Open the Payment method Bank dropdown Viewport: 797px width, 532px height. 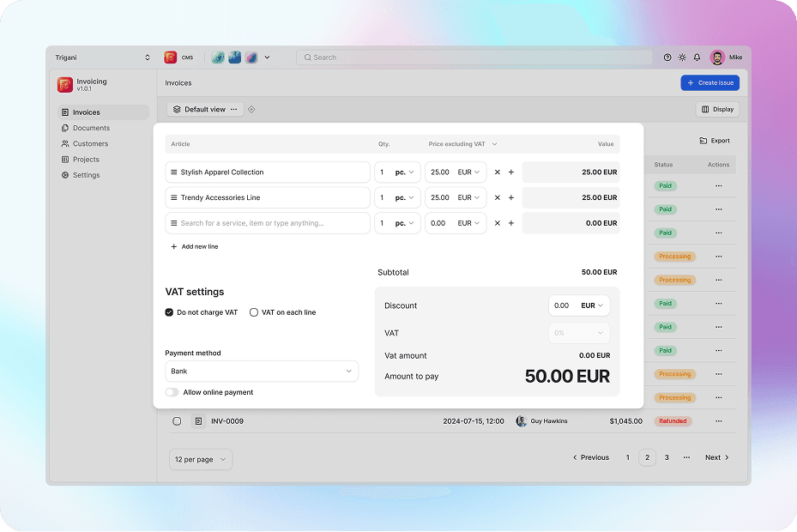pos(262,372)
